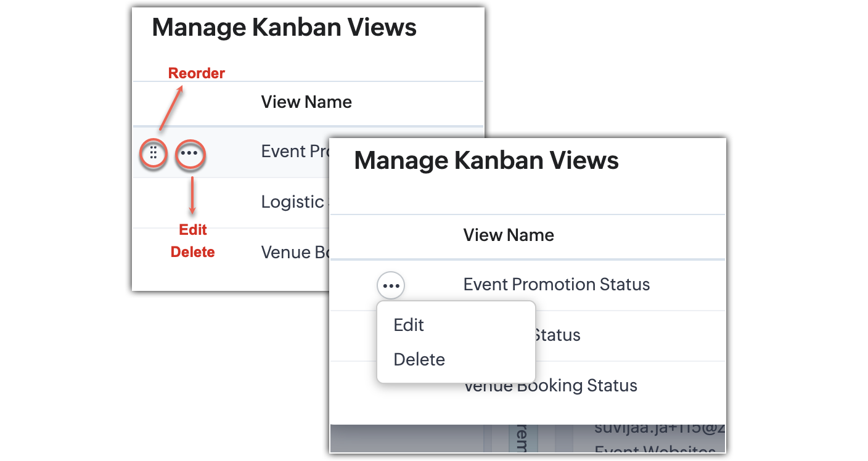Image resolution: width=868 pixels, height=461 pixels.
Task: Click the Manage Kanban Views title in the front dialog
Action: click(x=486, y=160)
